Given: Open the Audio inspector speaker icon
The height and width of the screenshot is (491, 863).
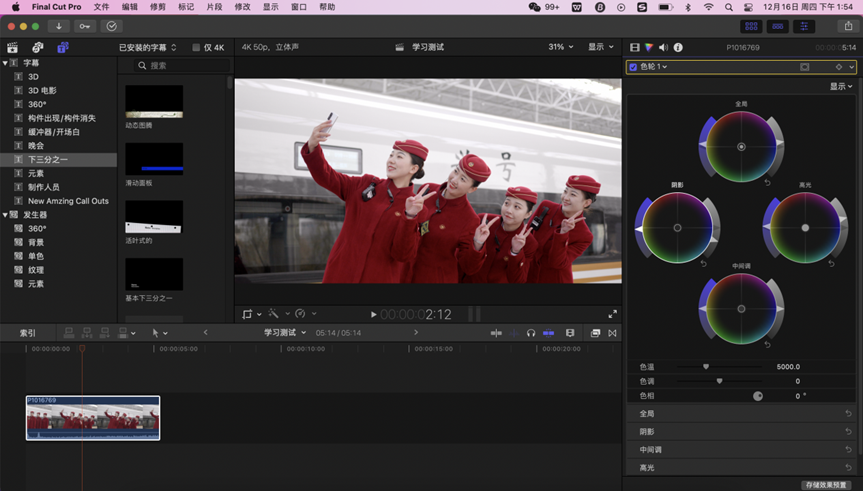Looking at the screenshot, I should click(x=663, y=47).
